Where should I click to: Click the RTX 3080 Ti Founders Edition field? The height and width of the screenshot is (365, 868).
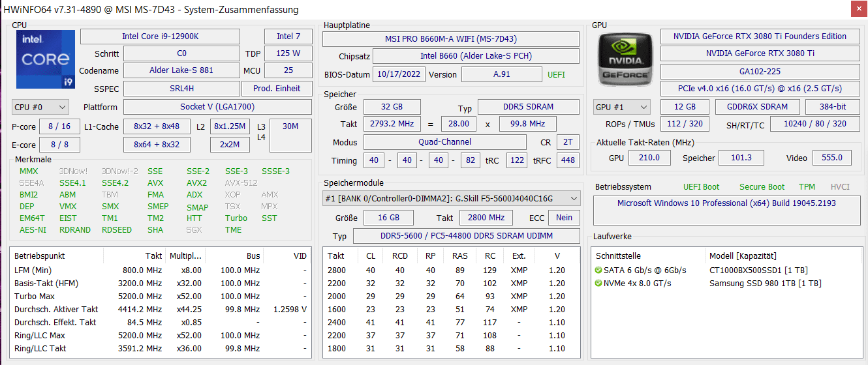click(x=760, y=36)
